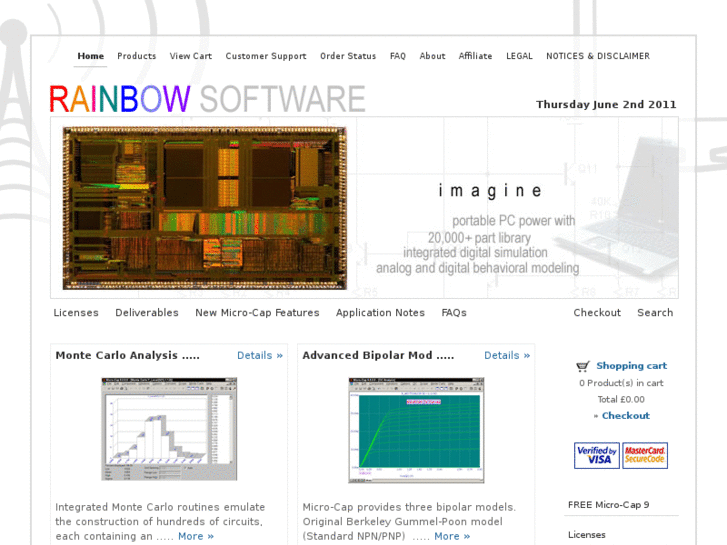The image size is (727, 545).
Task: Open FAQs in the secondary navigation bar
Action: coord(454,313)
